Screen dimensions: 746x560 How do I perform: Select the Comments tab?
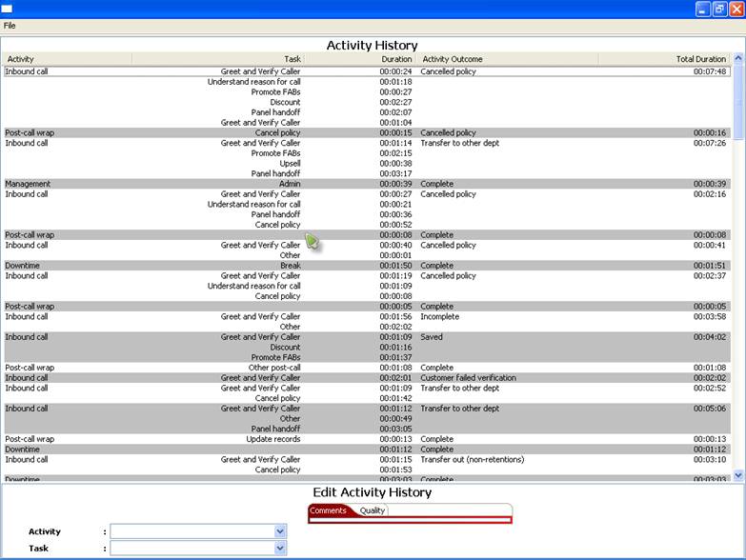tap(328, 510)
